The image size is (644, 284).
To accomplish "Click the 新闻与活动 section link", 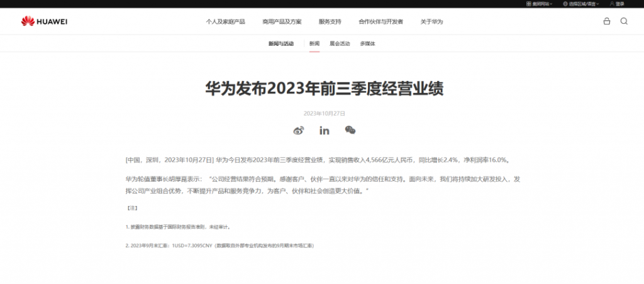I will 281,43.
